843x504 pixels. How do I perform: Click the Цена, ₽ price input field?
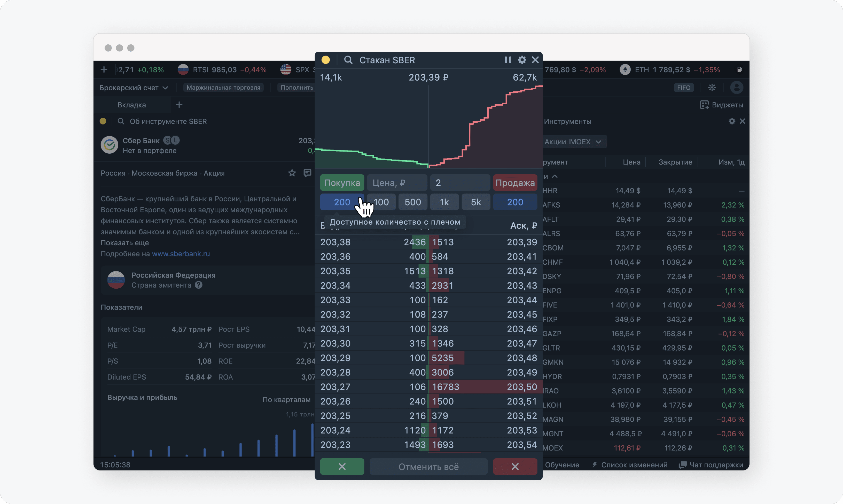[x=397, y=183]
